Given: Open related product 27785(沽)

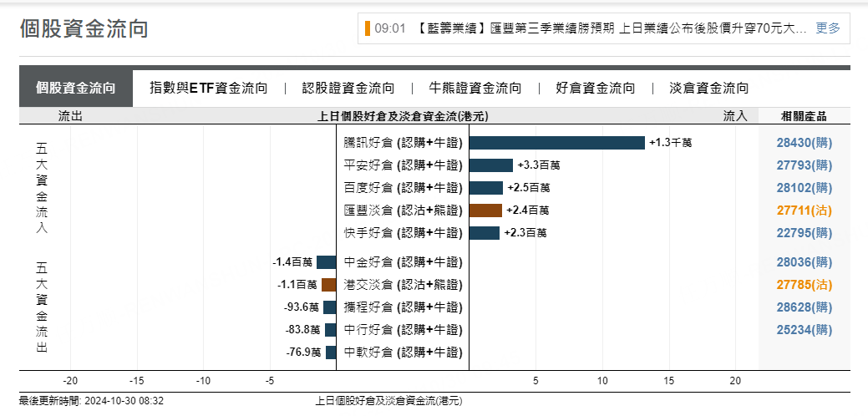Looking at the screenshot, I should point(805,285).
